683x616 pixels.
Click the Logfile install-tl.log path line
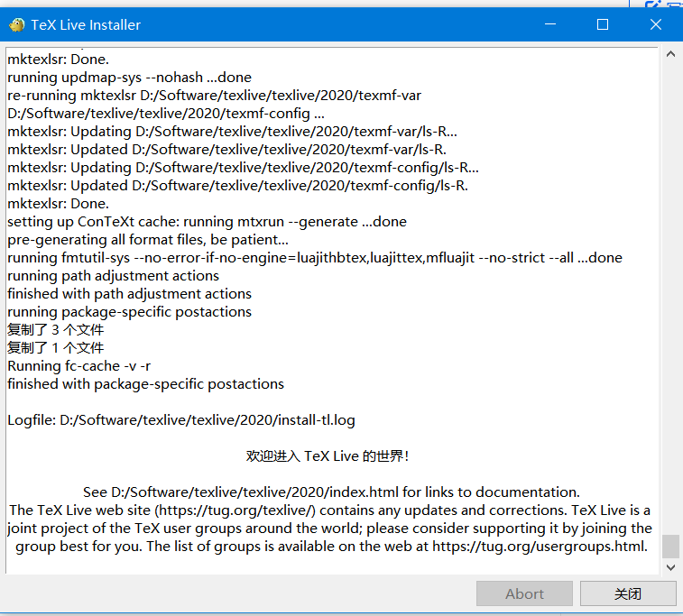click(x=181, y=420)
